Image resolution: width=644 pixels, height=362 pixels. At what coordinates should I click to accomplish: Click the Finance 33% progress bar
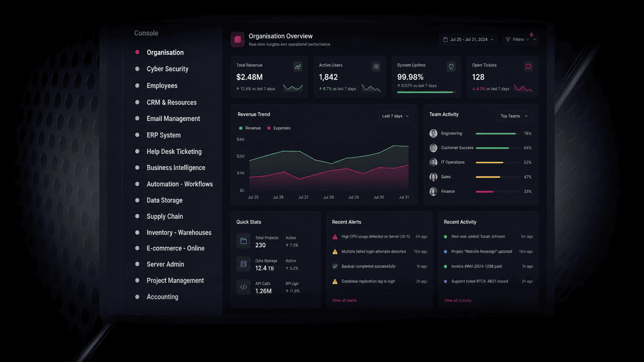(x=497, y=192)
